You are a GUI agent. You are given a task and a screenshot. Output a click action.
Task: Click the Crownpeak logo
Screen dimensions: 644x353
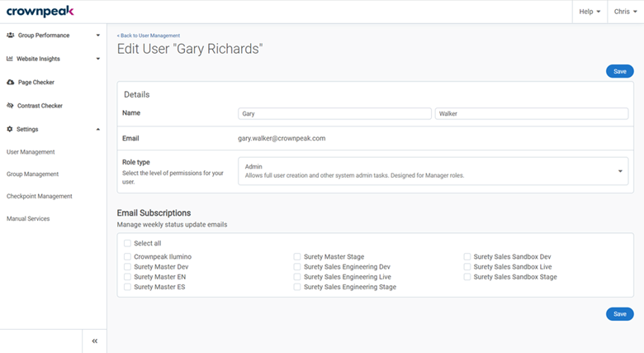40,11
